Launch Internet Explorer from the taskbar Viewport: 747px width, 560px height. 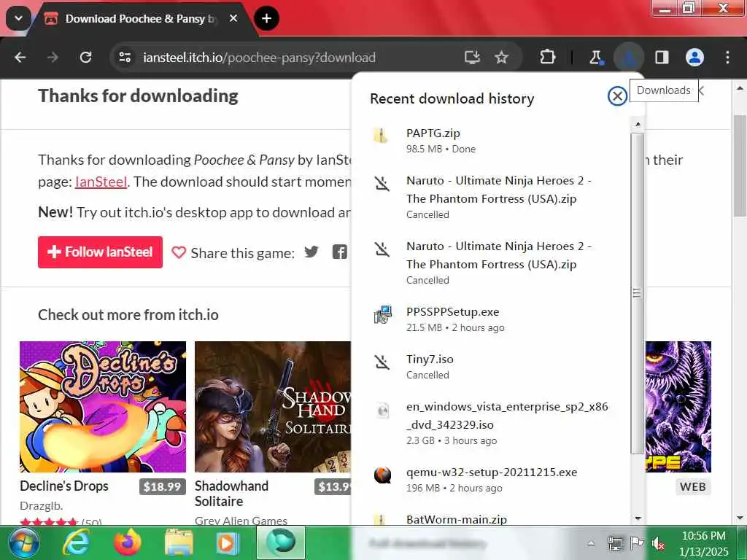tap(76, 542)
